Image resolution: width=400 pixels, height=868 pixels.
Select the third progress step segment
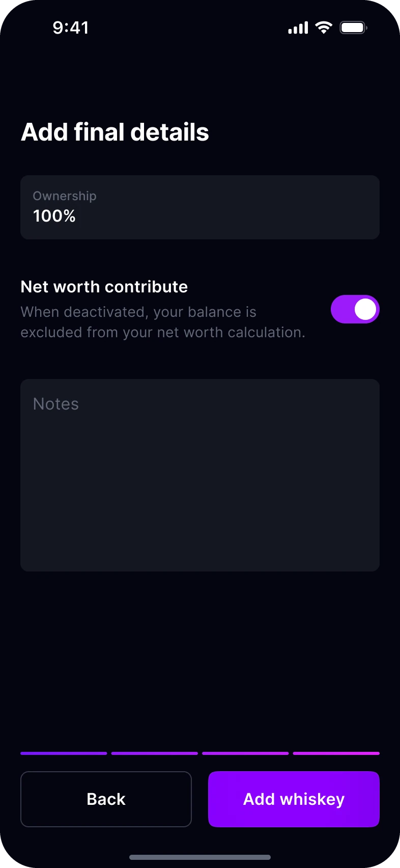(245, 753)
